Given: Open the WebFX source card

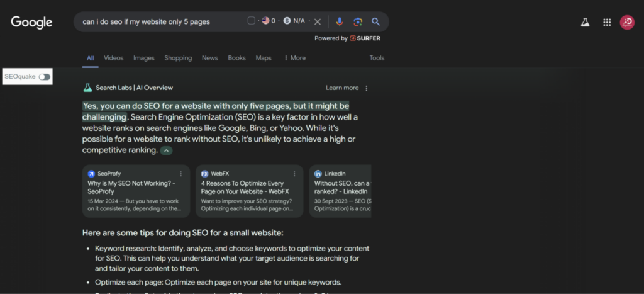Looking at the screenshot, I should (x=249, y=191).
